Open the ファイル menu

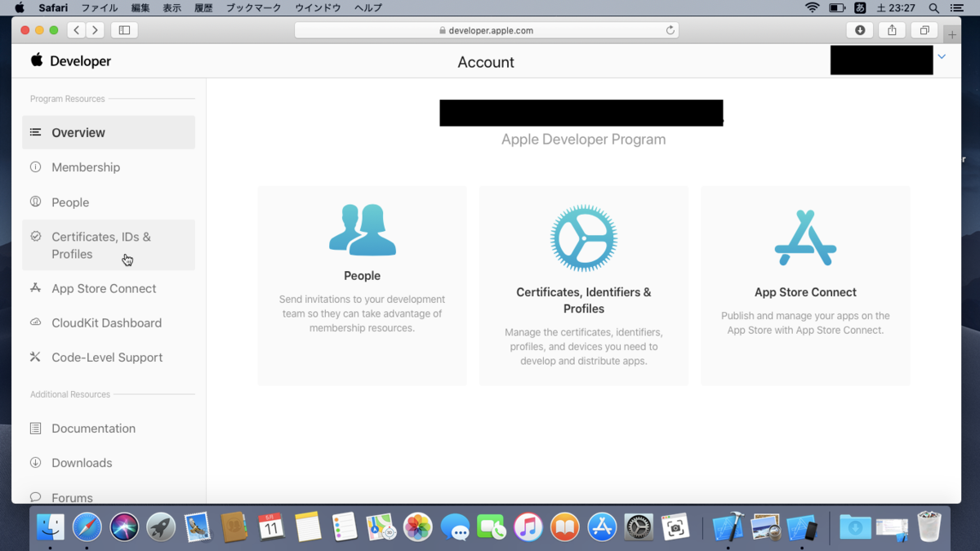pyautogui.click(x=99, y=7)
